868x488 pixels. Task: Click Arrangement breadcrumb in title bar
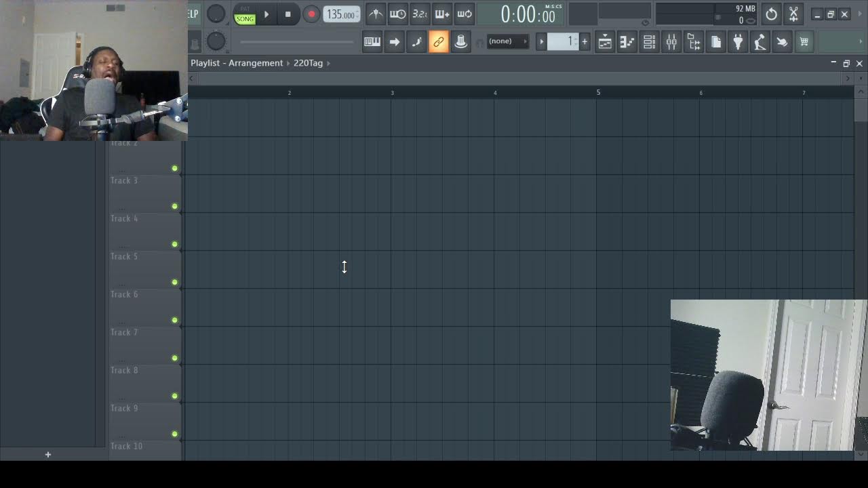(256, 63)
